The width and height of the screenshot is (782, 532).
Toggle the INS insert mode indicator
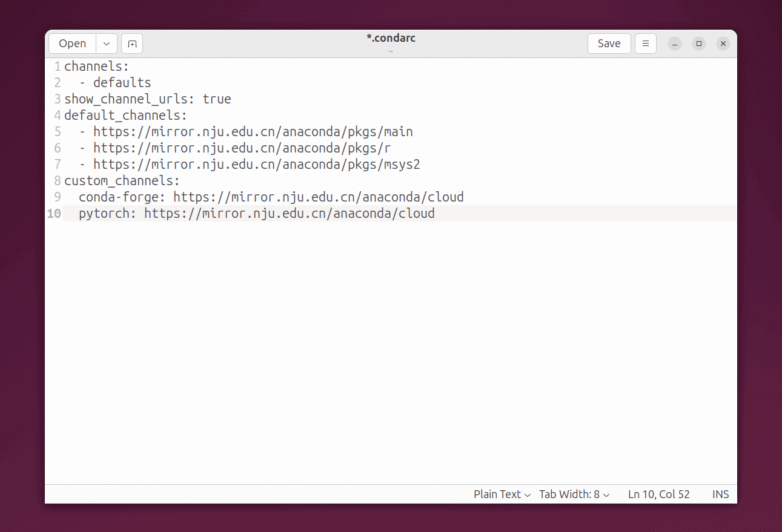(x=721, y=494)
